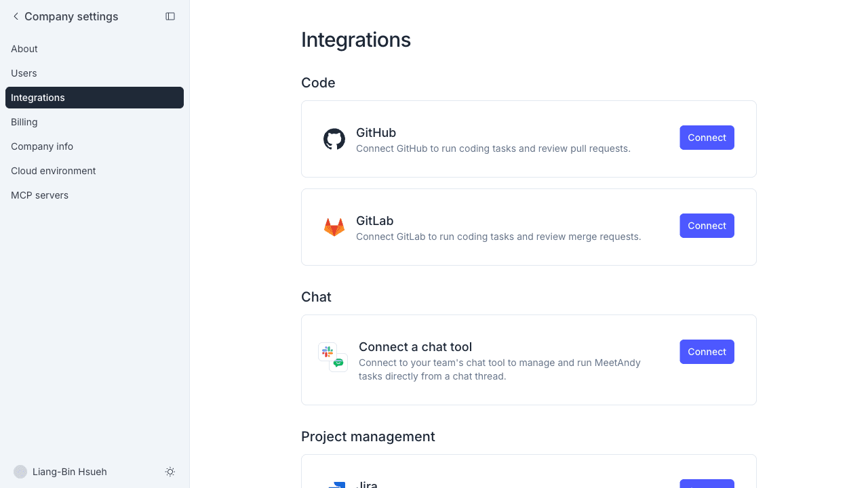This screenshot has height=488, width=868.
Task: Click the Slack chat tool icon
Action: coord(328,352)
